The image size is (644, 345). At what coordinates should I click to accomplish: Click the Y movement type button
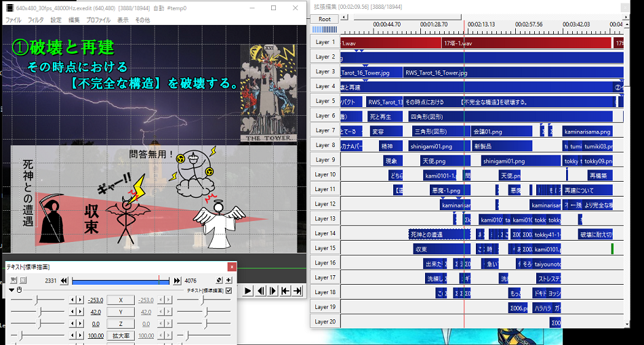[x=121, y=312]
